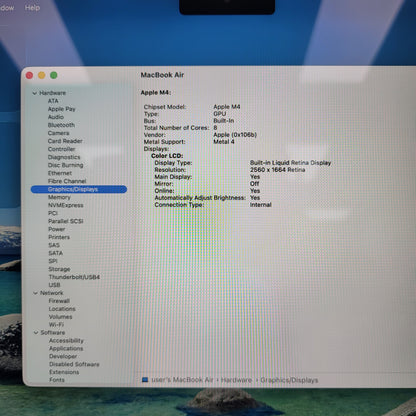Image resolution: width=416 pixels, height=416 pixels.
Task: Select Fonts under Software
Action: [x=57, y=380]
